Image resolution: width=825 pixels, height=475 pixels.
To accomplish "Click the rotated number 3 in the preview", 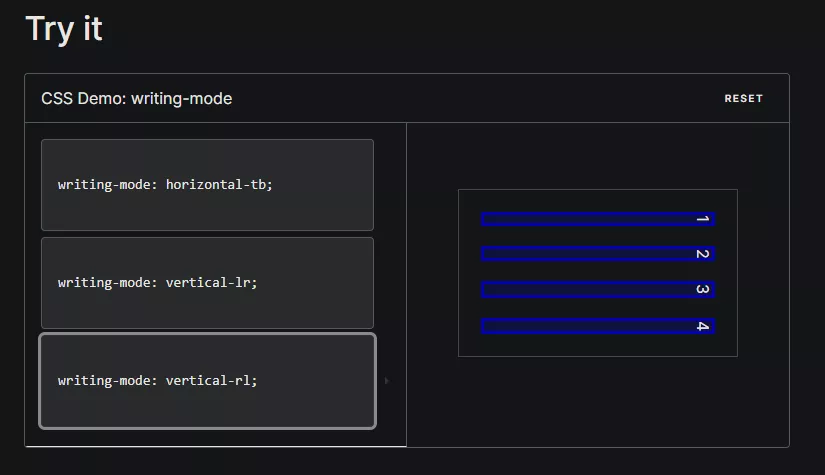I will pos(702,290).
